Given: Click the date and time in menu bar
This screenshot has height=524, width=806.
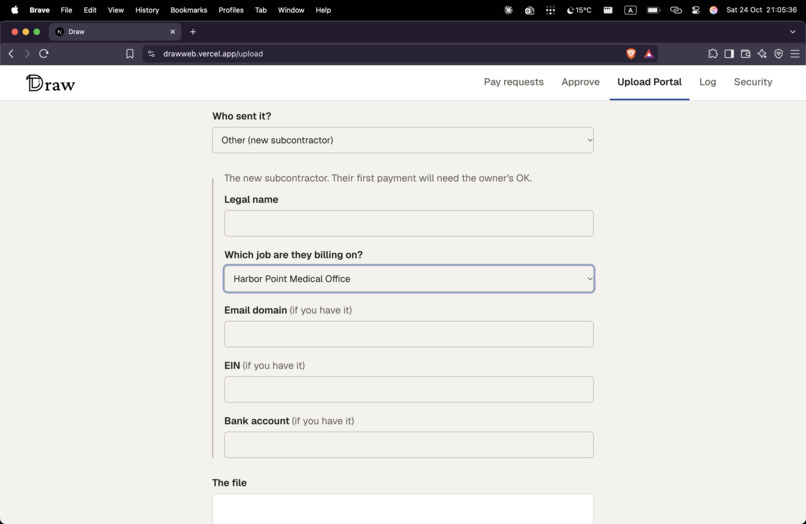Looking at the screenshot, I should pos(761,10).
